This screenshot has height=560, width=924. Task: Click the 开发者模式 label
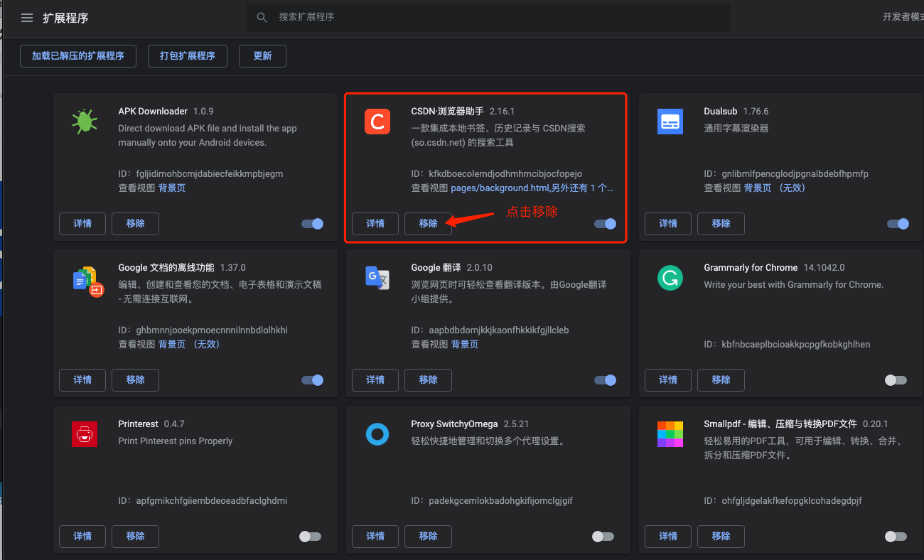coord(903,17)
